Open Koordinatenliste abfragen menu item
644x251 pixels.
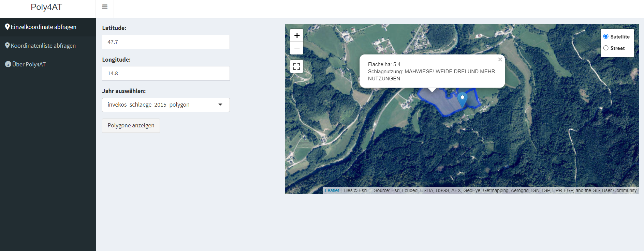point(43,46)
